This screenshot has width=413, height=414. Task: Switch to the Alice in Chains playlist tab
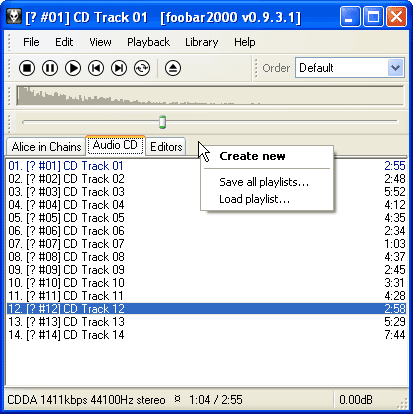point(46,147)
